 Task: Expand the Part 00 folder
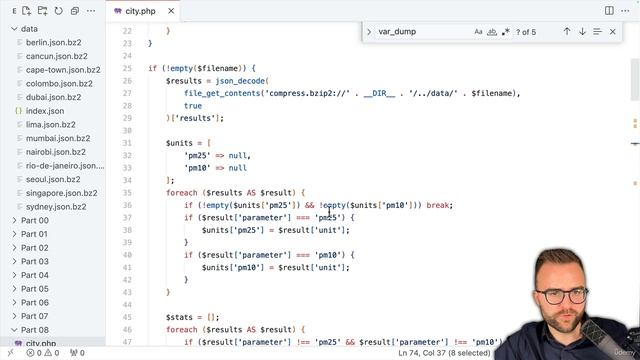tap(14, 220)
